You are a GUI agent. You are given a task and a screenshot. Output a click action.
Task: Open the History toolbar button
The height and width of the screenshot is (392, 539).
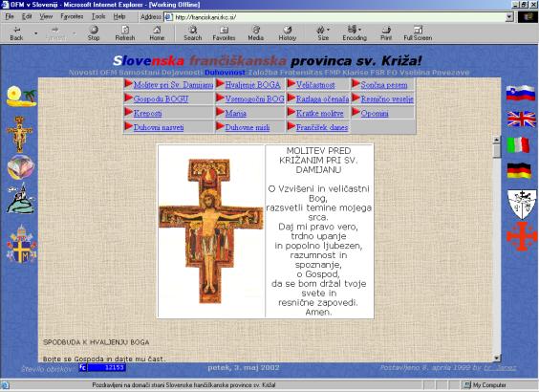pos(288,33)
